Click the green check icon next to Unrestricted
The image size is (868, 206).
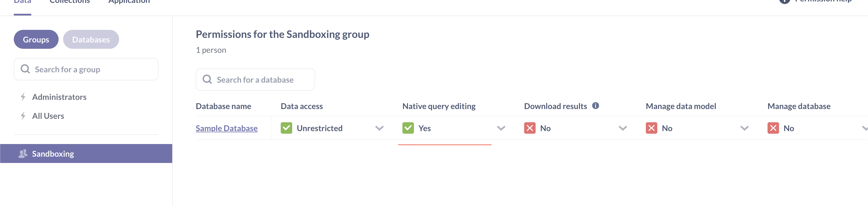(x=286, y=128)
